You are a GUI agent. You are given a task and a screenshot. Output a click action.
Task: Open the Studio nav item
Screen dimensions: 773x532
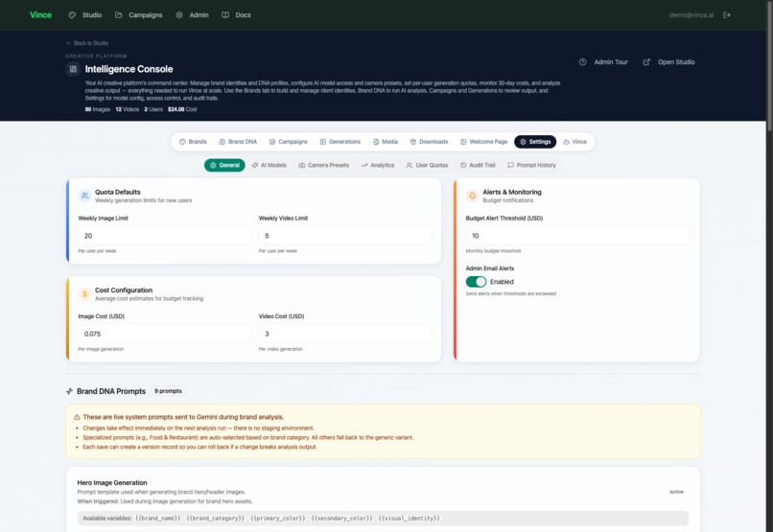[85, 15]
